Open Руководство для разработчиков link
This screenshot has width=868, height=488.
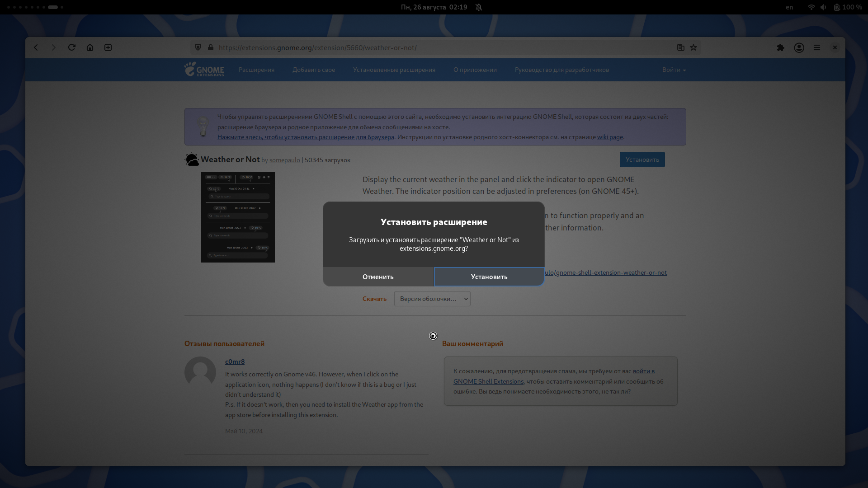[x=562, y=70]
